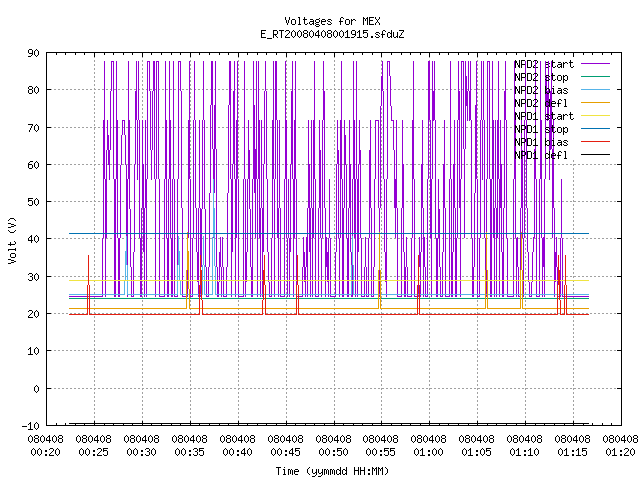Click the x-axis tick label 01:05

click(x=476, y=452)
